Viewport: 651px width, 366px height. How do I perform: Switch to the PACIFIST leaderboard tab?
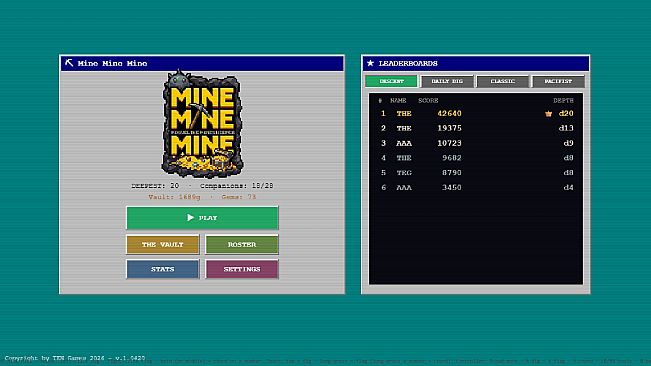[558, 81]
